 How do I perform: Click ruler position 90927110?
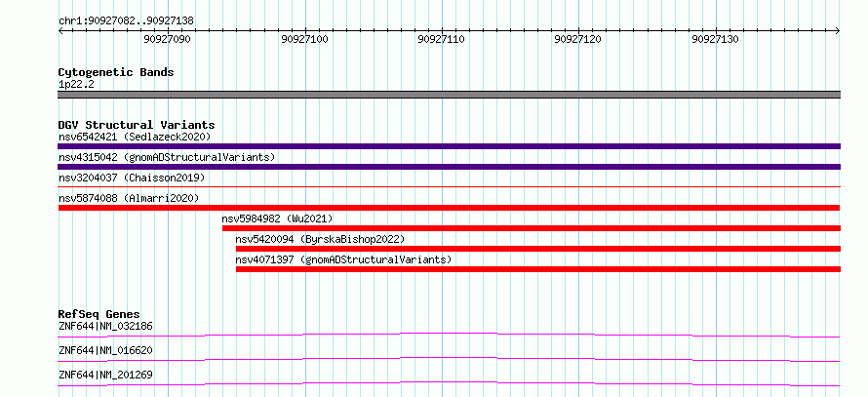441,39
